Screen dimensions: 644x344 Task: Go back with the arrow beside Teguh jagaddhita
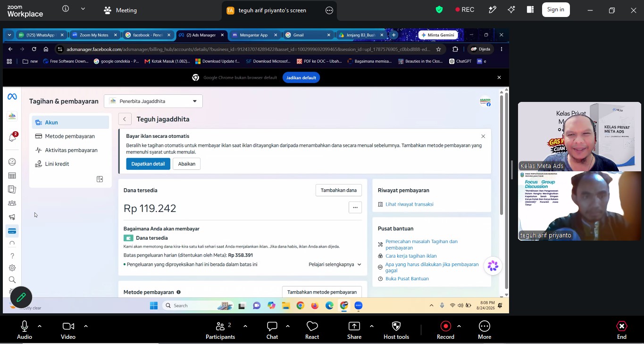pos(125,119)
